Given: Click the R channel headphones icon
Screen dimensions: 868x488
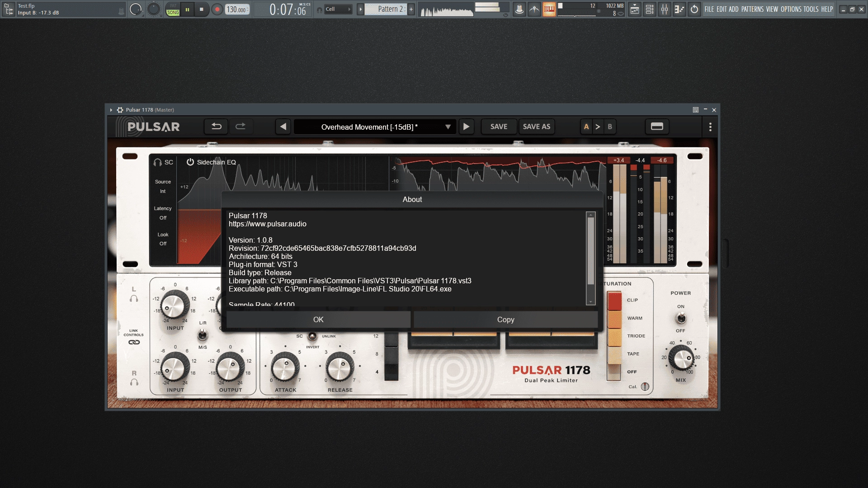Looking at the screenshot, I should 134,382.
